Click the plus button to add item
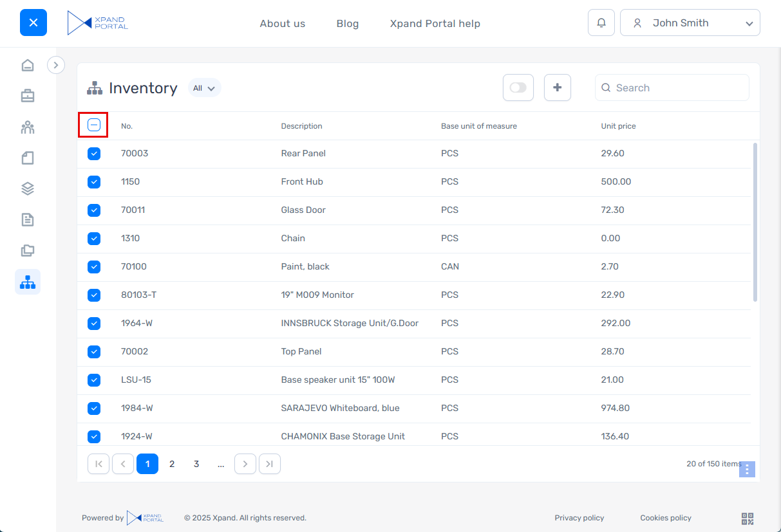The image size is (781, 532). tap(558, 87)
